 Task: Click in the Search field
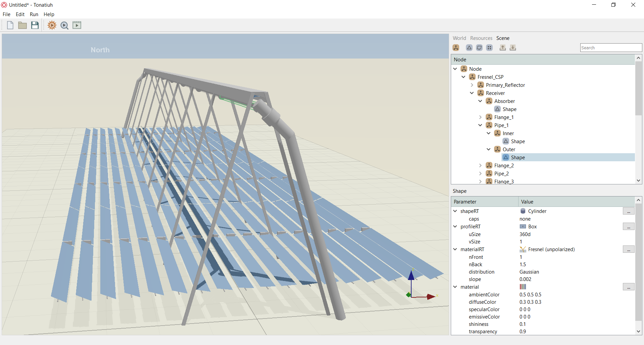[x=611, y=48]
